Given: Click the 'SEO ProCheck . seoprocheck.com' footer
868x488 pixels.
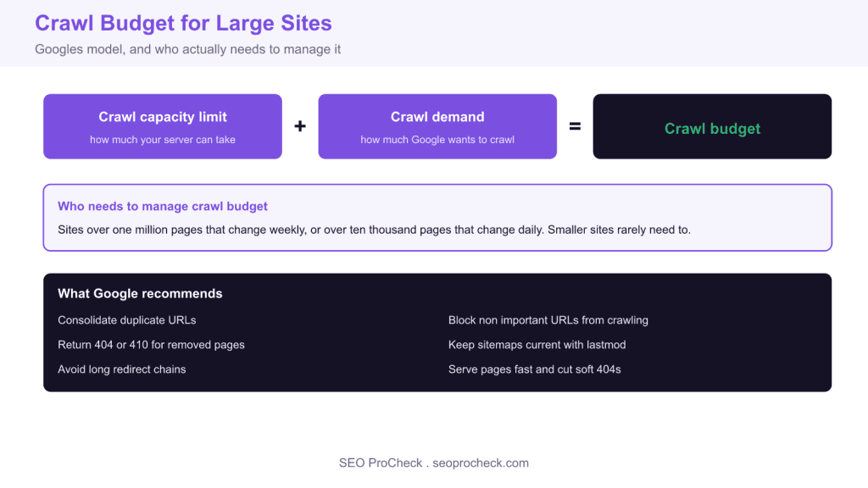Looking at the screenshot, I should coord(434,463).
